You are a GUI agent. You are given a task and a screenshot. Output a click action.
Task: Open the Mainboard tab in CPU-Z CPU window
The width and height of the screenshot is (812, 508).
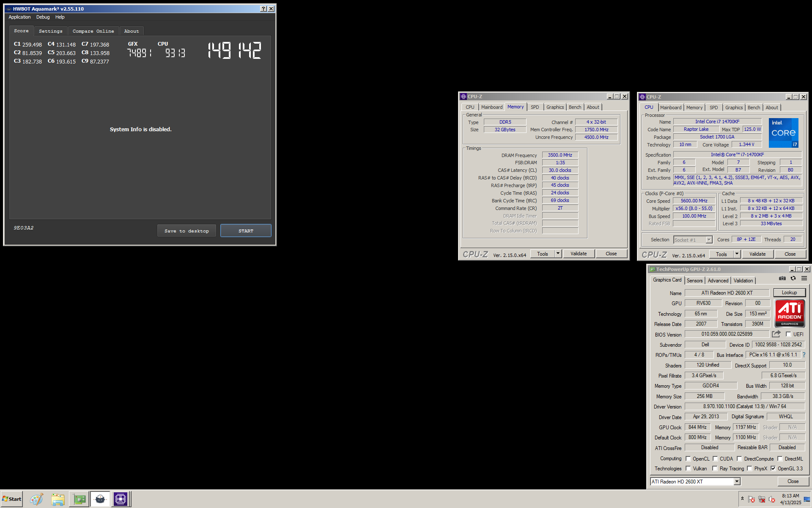pos(670,108)
